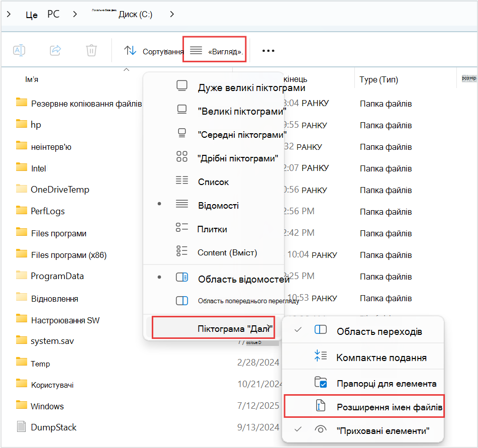
Task: Click the Share icon in toolbar
Action: (x=55, y=50)
